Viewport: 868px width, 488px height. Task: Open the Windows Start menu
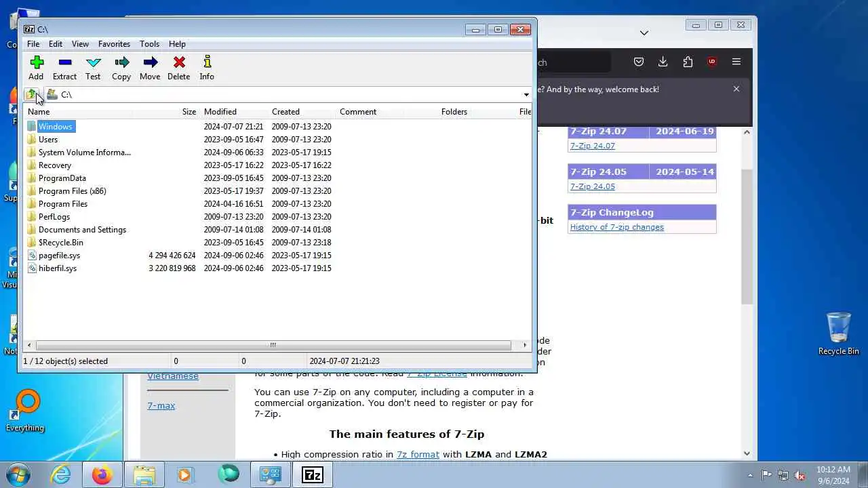18,474
